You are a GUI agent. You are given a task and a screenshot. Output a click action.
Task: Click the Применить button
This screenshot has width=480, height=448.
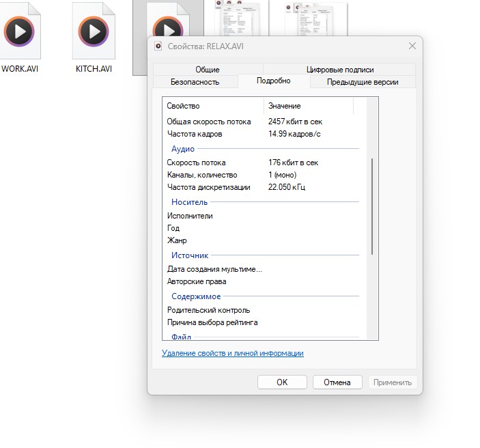[393, 382]
